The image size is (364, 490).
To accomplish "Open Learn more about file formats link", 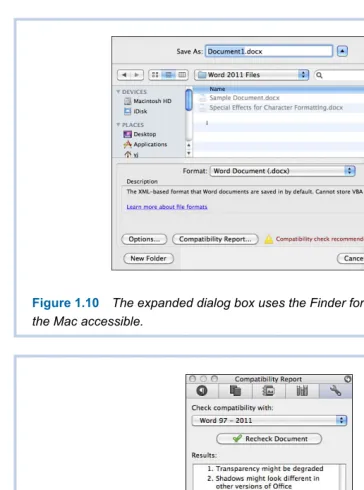I will [x=167, y=207].
